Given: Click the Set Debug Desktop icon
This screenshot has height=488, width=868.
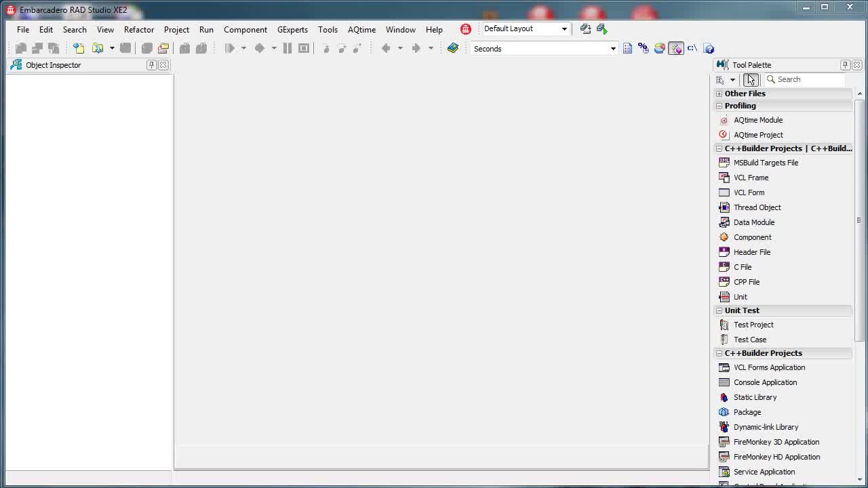Looking at the screenshot, I should point(601,28).
